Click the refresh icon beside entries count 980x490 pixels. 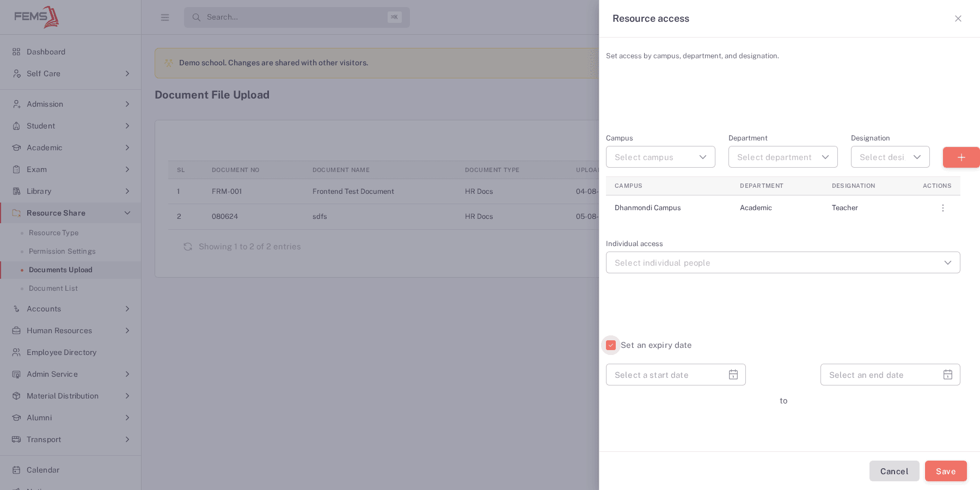click(x=188, y=247)
